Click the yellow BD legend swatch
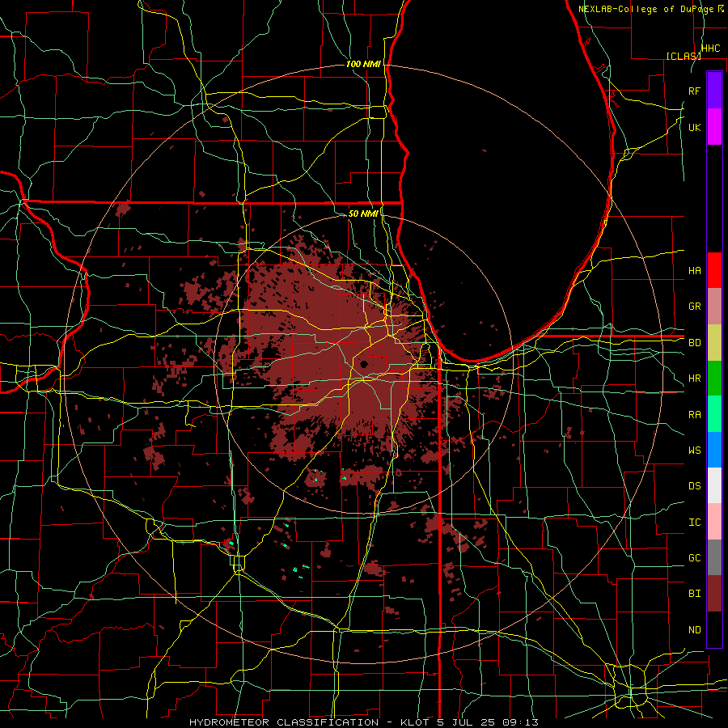Viewport: 728px width, 728px height. (714, 342)
